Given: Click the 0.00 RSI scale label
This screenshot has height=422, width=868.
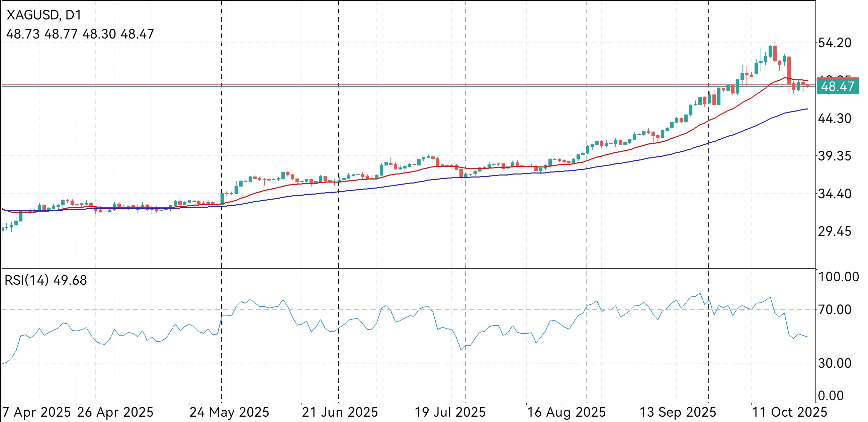Looking at the screenshot, I should (x=831, y=396).
